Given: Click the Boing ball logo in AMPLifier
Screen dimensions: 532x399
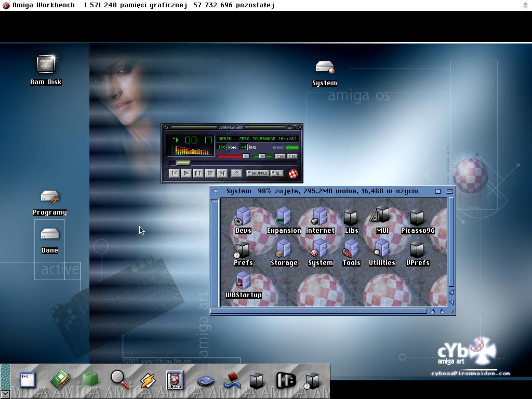Looking at the screenshot, I should 293,174.
